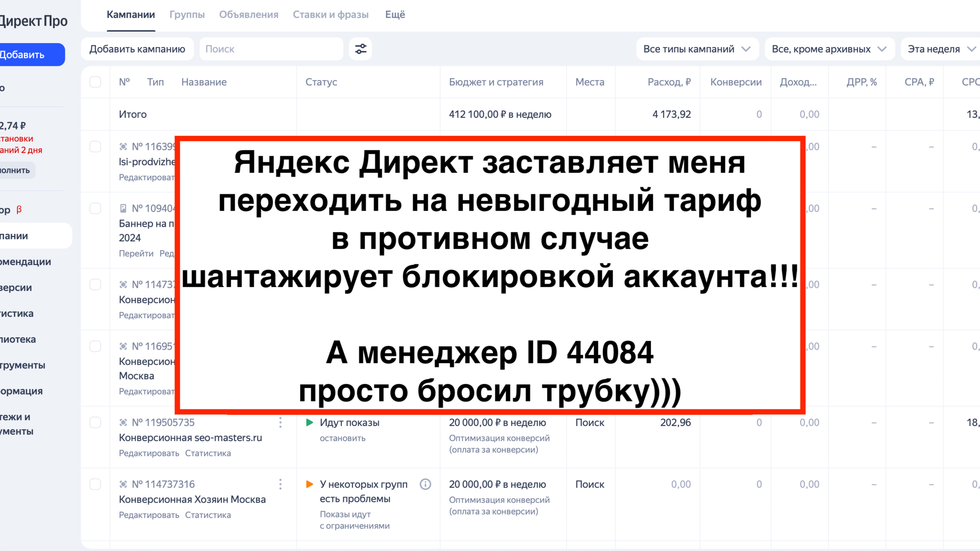
Task: Select checkbox for Конверсионная Хозяин Москва campaign
Action: tap(95, 484)
